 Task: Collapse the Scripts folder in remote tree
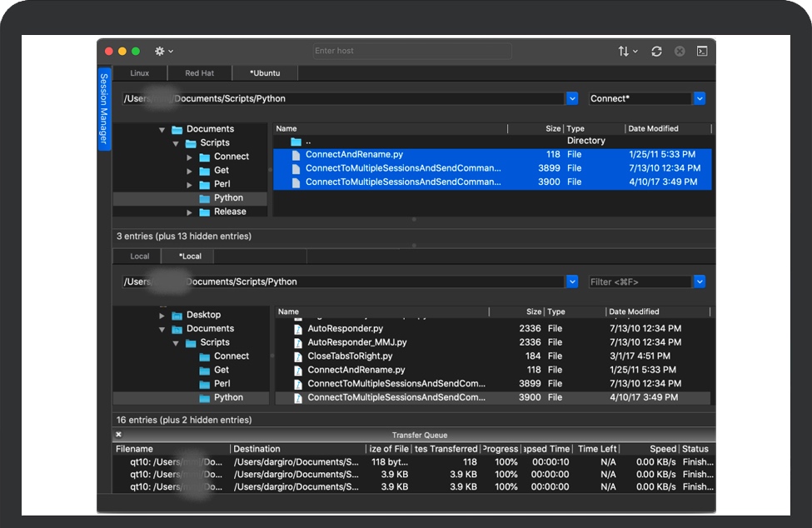coord(176,143)
